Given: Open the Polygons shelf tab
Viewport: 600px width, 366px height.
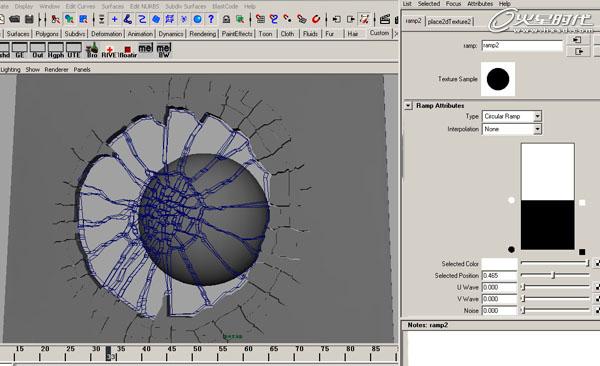Looking at the screenshot, I should pyautogui.click(x=47, y=34).
